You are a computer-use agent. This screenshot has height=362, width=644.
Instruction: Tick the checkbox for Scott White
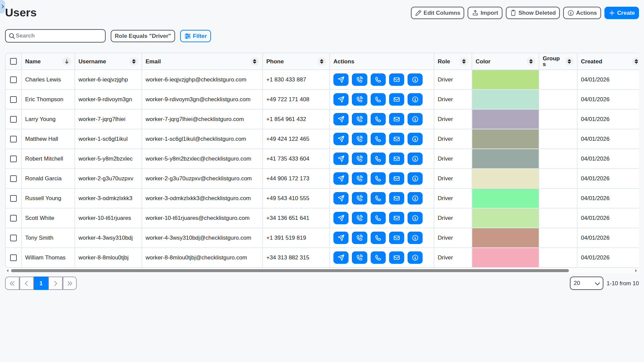click(x=13, y=218)
